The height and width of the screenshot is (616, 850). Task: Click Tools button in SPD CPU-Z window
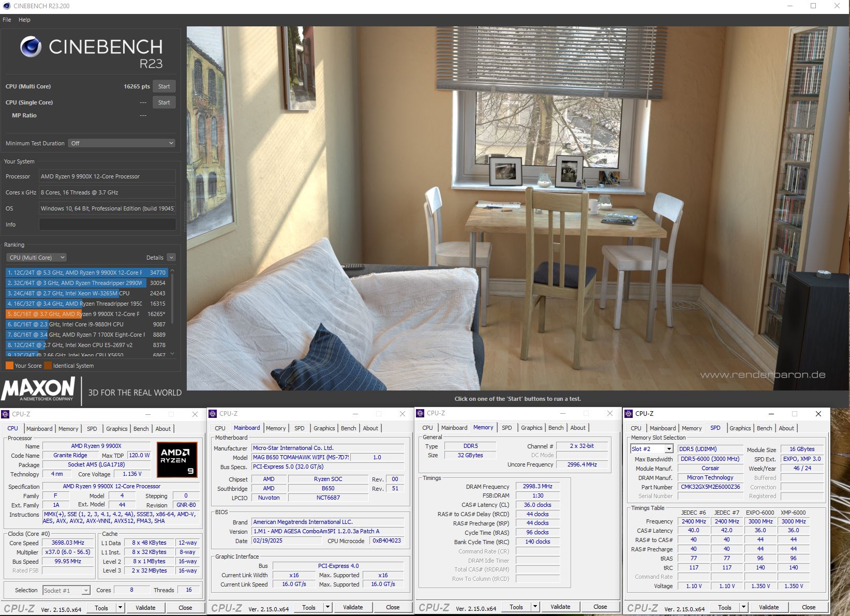(x=725, y=607)
